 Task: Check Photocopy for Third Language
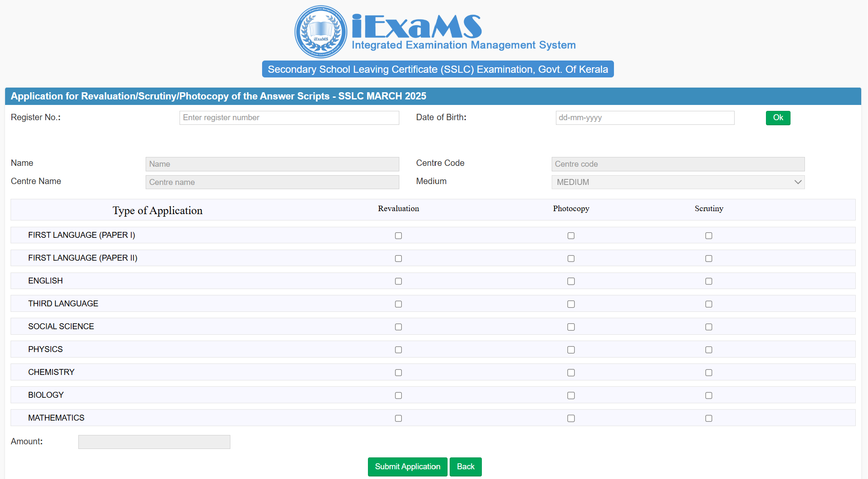click(x=571, y=304)
